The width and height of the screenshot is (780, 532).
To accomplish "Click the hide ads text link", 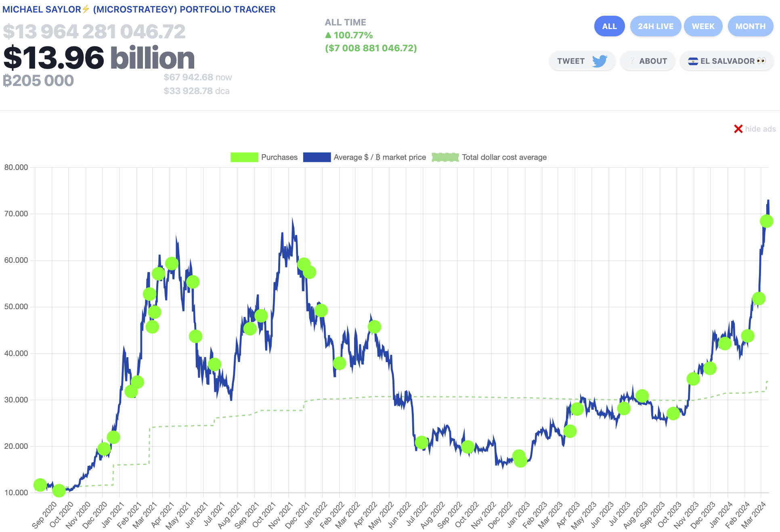I will (x=760, y=129).
